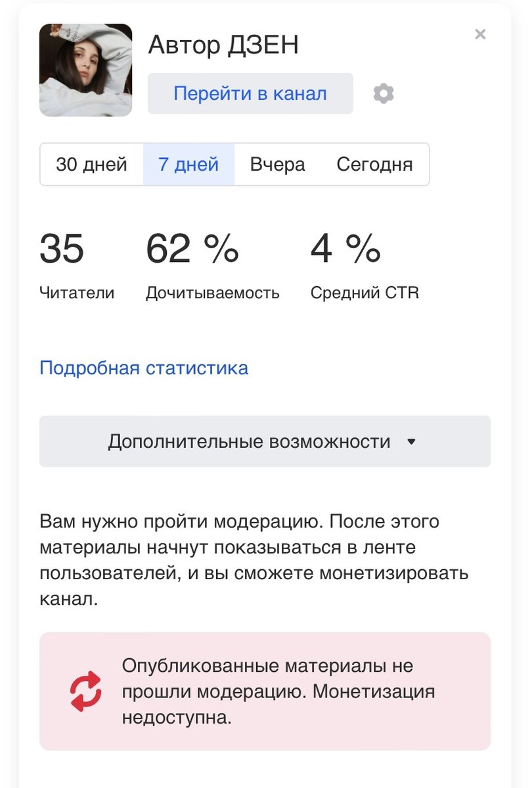Click the Дзен author profile avatar

[85, 70]
